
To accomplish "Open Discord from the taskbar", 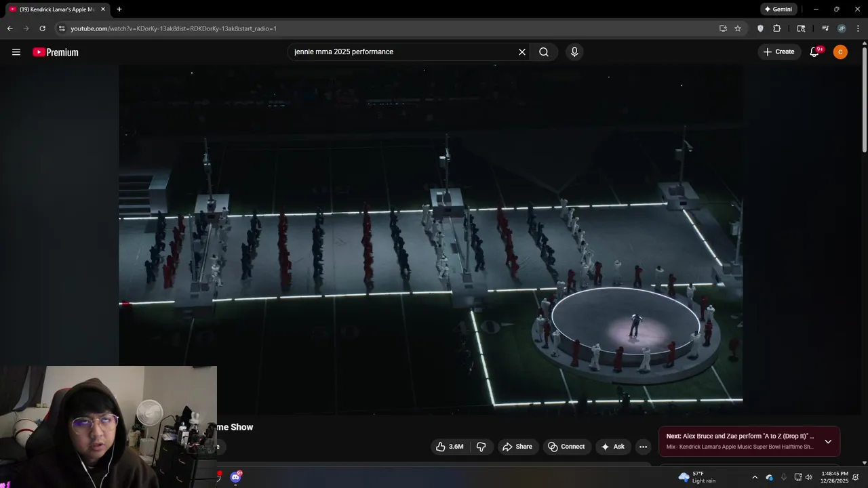I will click(235, 477).
